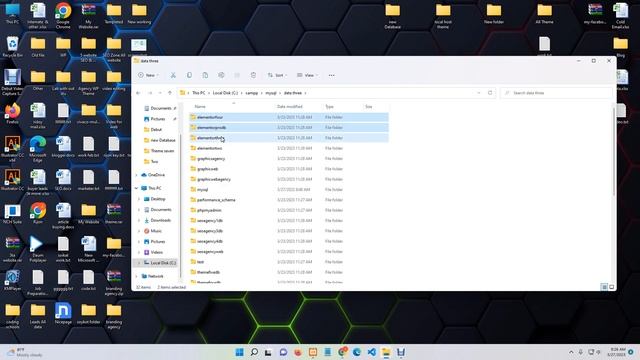Select Theme seven in quick access pane

(x=159, y=151)
